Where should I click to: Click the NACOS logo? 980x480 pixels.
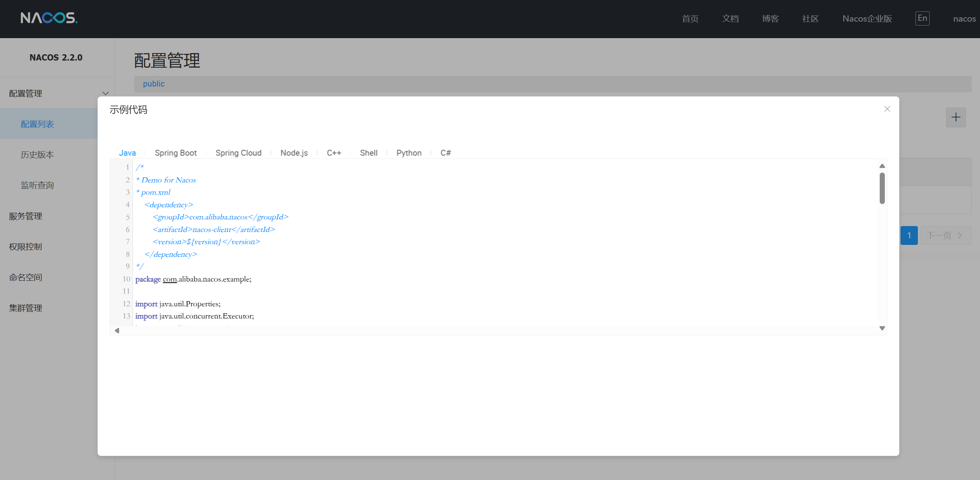pyautogui.click(x=49, y=18)
